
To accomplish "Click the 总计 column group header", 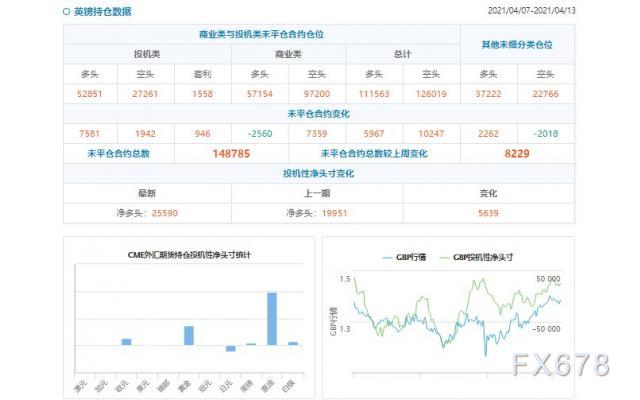I will [402, 54].
